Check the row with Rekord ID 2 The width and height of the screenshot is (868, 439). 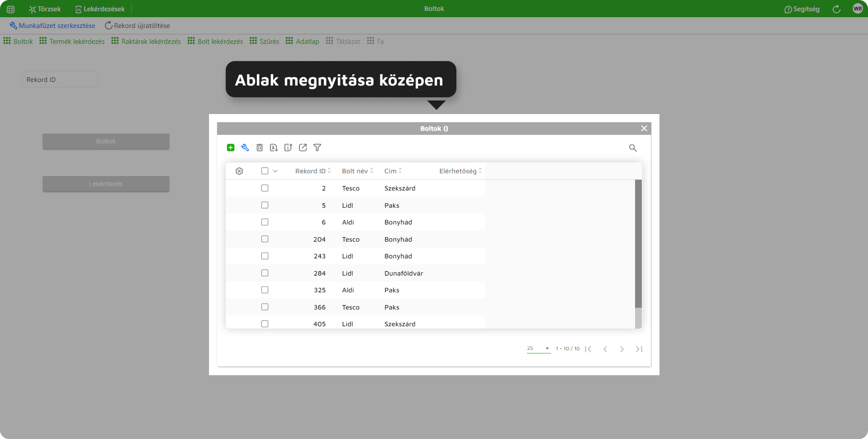[x=265, y=188]
